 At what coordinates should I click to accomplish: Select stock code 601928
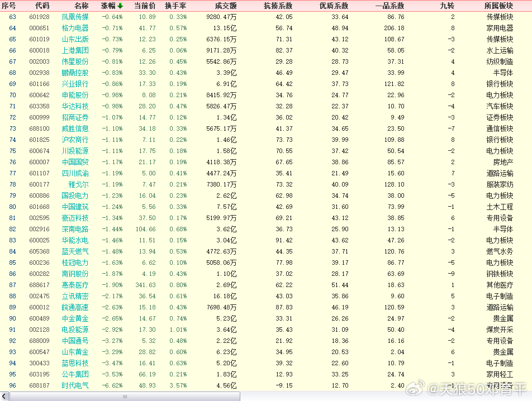coord(39,17)
